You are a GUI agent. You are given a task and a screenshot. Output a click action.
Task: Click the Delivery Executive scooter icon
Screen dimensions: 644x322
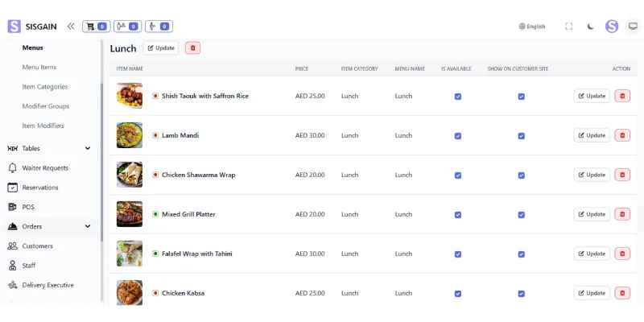tap(13, 285)
